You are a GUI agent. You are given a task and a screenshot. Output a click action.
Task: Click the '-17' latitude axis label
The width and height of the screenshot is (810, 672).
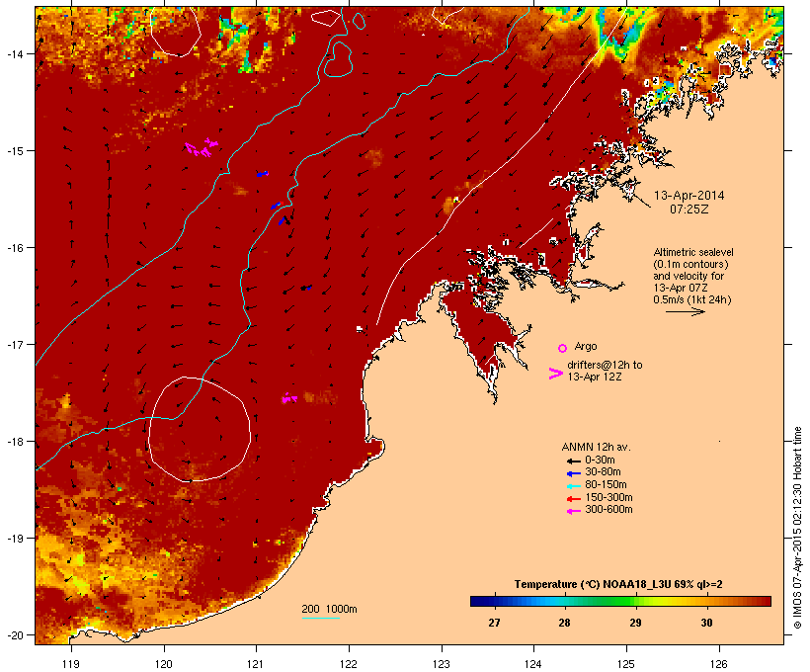click(15, 344)
